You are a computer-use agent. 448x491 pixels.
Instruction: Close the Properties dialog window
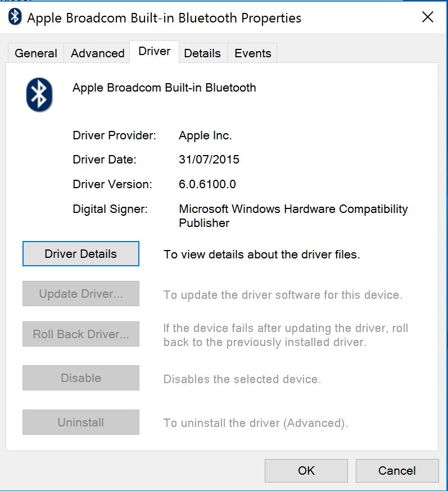(428, 17)
